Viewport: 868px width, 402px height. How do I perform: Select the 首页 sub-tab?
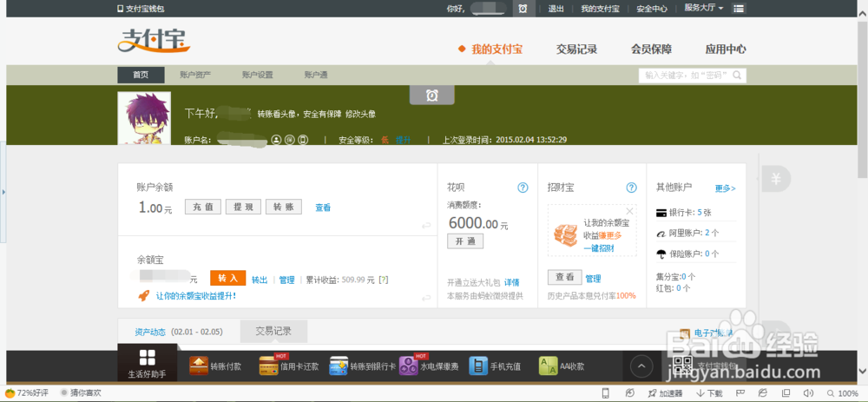point(141,75)
